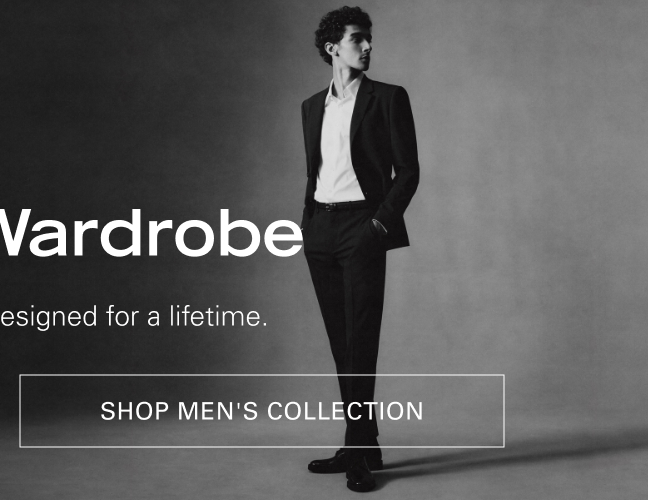
Task: Click the model's jacket sleeve elbow
Action: [x=407, y=178]
